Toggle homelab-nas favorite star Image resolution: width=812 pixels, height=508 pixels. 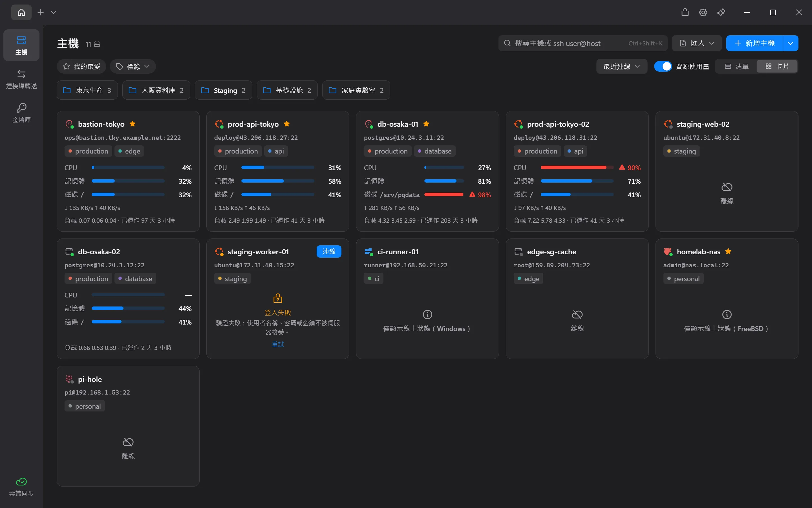pyautogui.click(x=728, y=251)
